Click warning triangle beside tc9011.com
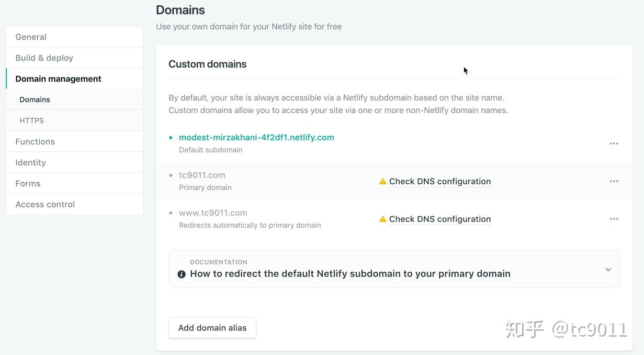This screenshot has height=355, width=644. point(382,181)
